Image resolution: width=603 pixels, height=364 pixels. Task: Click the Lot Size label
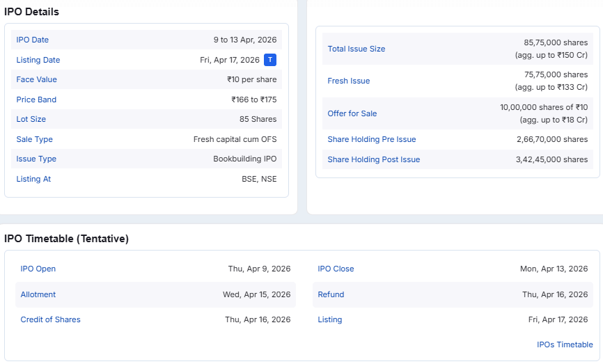31,119
